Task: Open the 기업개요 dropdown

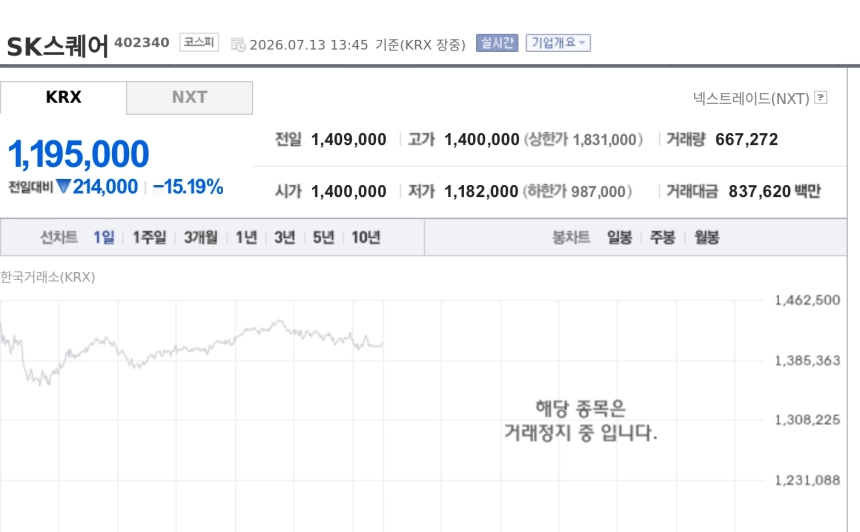Action: click(558, 43)
